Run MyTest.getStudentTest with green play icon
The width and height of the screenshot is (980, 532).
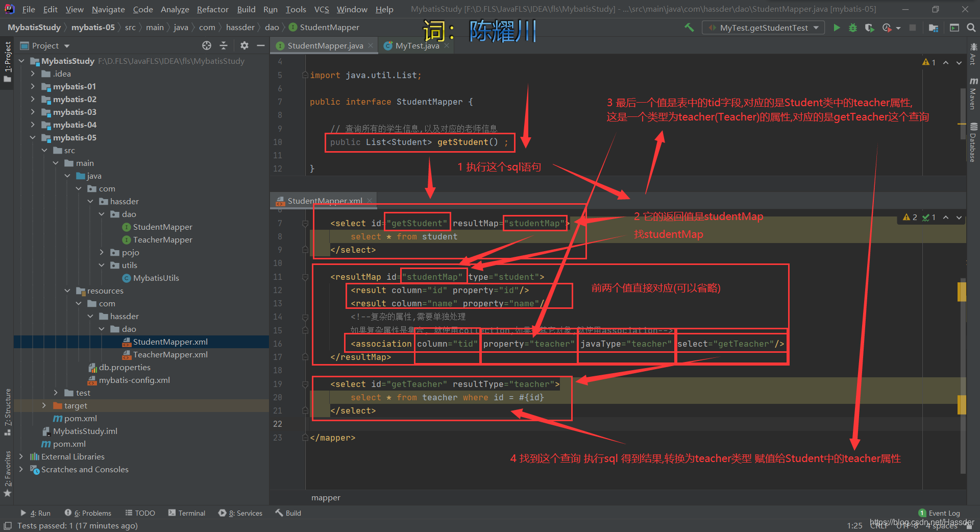point(837,28)
